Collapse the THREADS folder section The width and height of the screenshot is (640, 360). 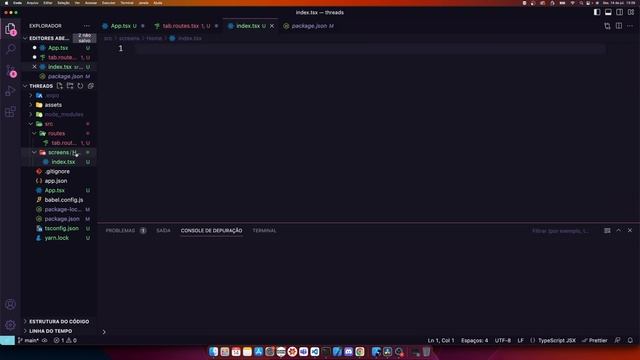coord(25,86)
